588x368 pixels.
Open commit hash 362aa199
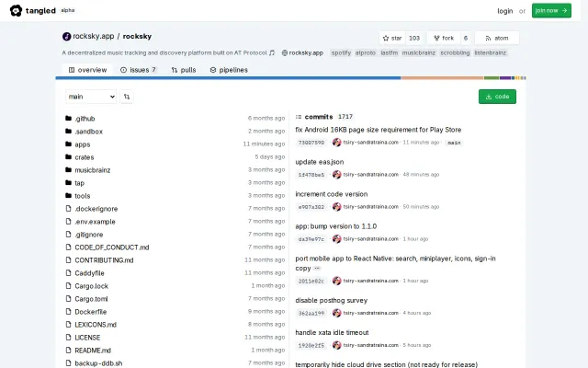pos(311,313)
